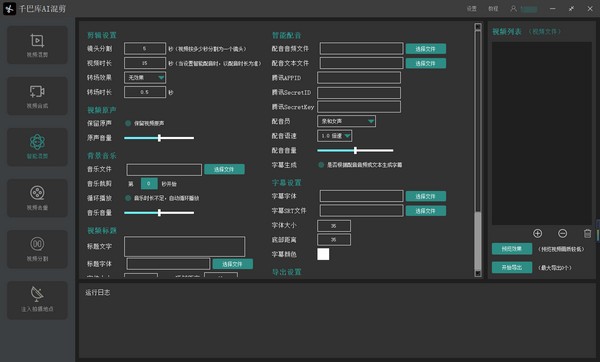Viewport: 600px width, 362px height.
Task: Click the 字幕颜色 white color swatch
Action: [x=323, y=254]
